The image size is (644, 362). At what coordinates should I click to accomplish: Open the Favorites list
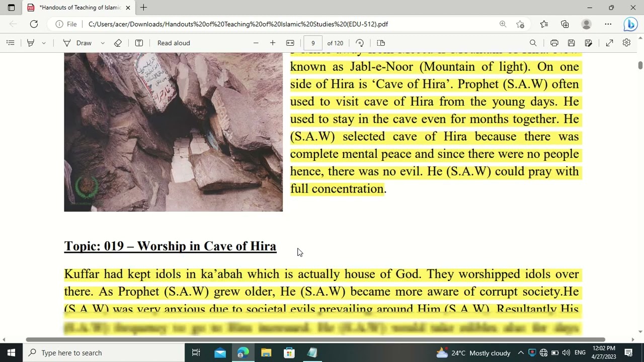click(x=544, y=24)
